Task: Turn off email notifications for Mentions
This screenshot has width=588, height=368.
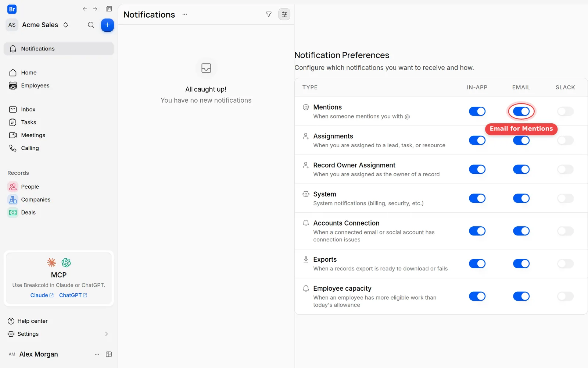Action: coord(521,112)
